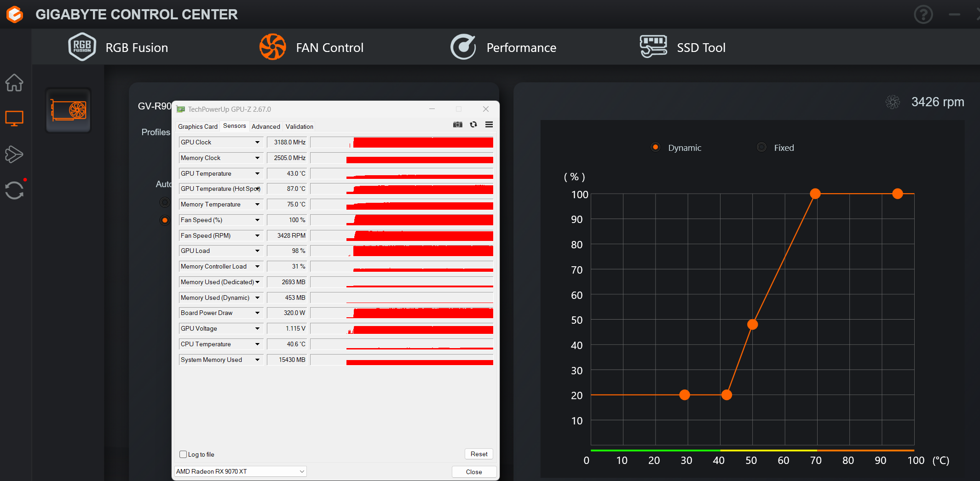Open the Performance gauge icon
The width and height of the screenshot is (980, 481).
463,47
